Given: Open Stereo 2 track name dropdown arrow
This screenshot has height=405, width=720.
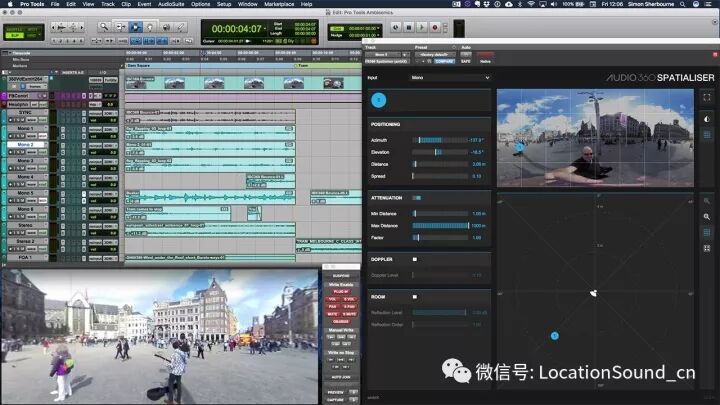Looking at the screenshot, I should [x=45, y=241].
